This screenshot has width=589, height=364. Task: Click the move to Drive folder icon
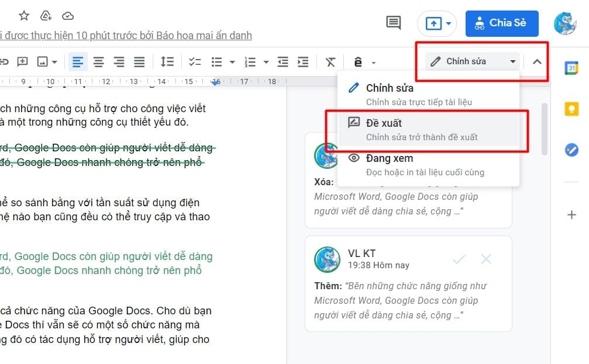(x=46, y=16)
